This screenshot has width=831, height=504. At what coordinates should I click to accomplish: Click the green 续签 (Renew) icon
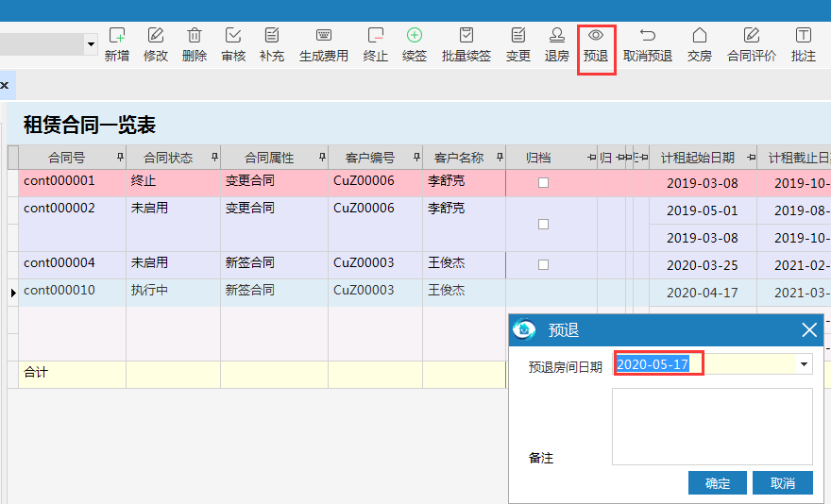(414, 36)
